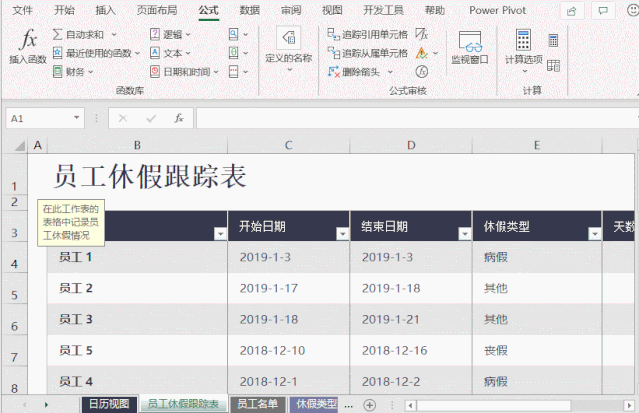Open filter dropdown for 结束日期 column
Image resolution: width=639 pixels, height=413 pixels.
point(465,234)
